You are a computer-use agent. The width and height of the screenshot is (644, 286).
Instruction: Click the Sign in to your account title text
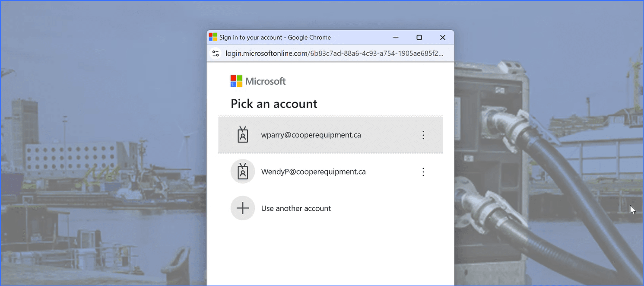pos(275,38)
